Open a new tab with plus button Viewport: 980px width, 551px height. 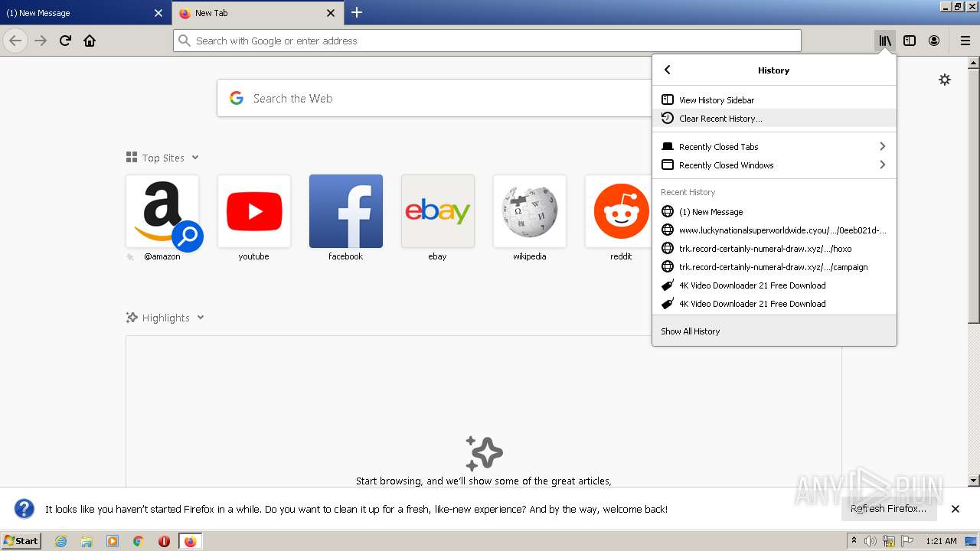pyautogui.click(x=357, y=12)
